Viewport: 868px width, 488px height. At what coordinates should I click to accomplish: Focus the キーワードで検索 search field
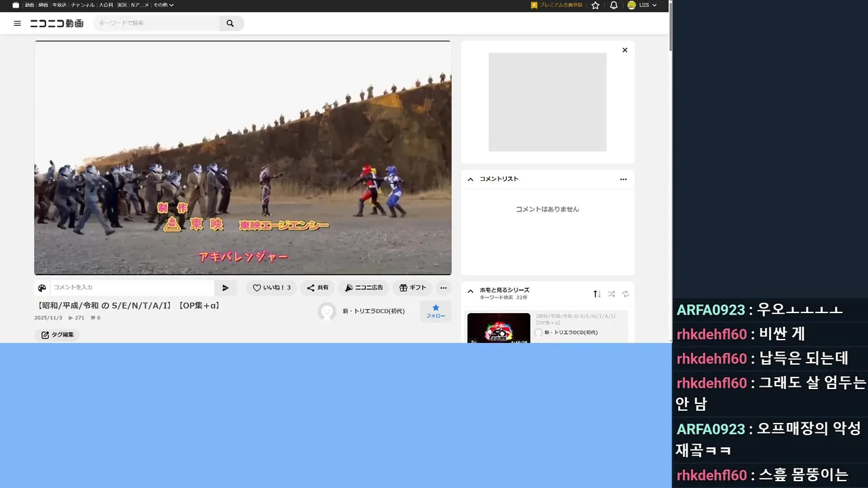coord(157,23)
